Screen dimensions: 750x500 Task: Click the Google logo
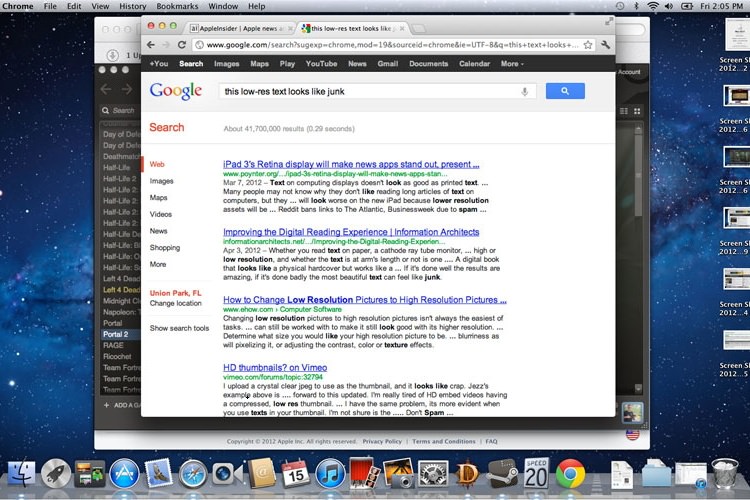coord(176,91)
